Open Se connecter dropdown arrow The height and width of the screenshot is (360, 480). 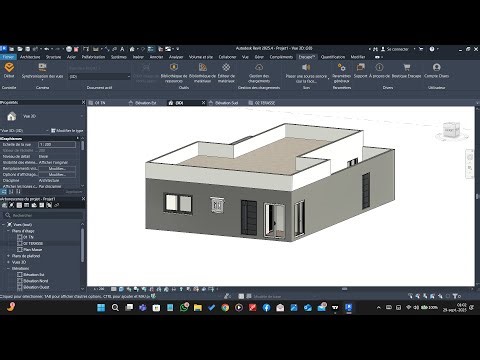(415, 49)
